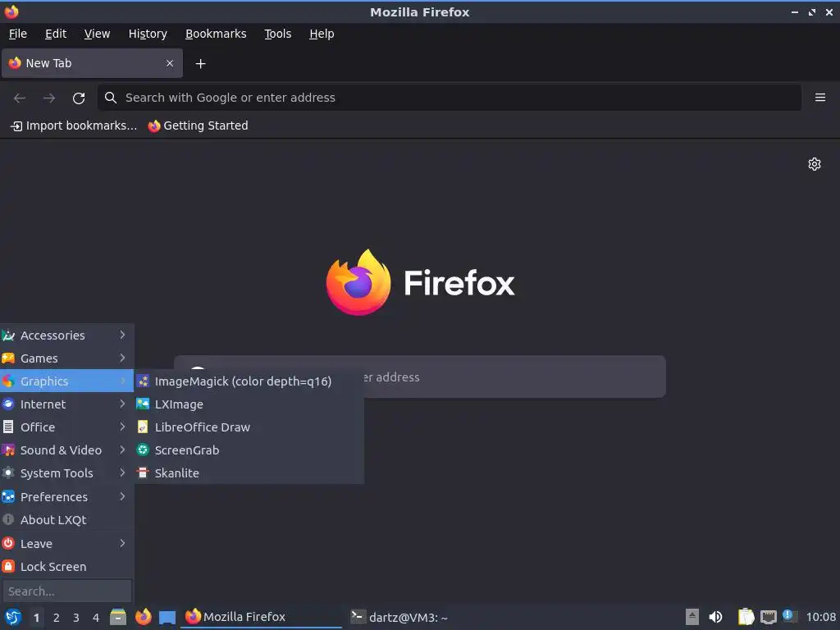Open Firefox File menu
Viewport: 840px width, 630px height.
click(x=18, y=34)
